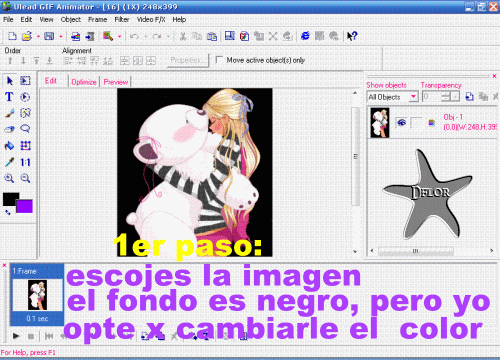Click the Properties button

coord(188,60)
